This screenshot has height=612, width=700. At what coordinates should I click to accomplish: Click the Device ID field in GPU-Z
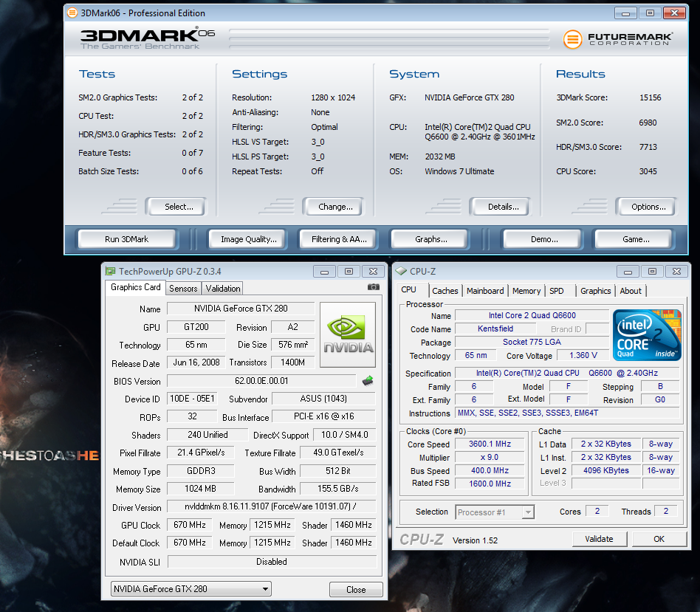click(192, 398)
